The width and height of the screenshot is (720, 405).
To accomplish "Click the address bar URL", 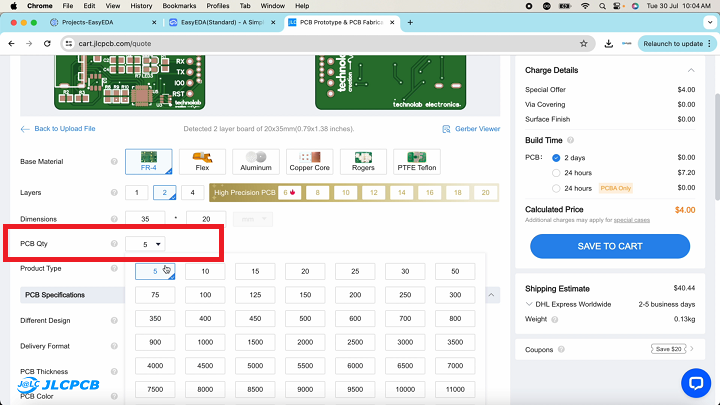I will [x=115, y=44].
